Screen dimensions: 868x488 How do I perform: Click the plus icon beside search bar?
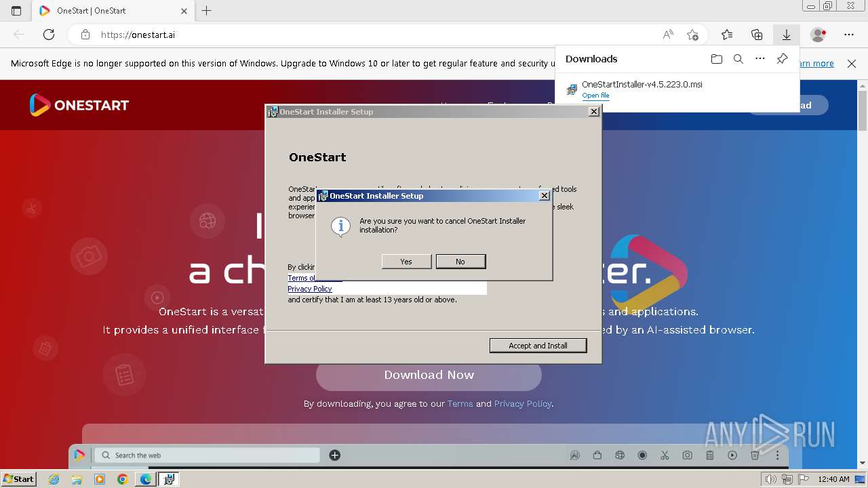[334, 455]
